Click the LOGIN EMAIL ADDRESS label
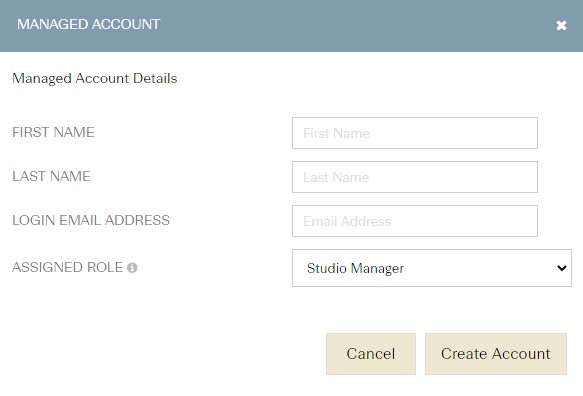The width and height of the screenshot is (583, 396). [x=91, y=220]
